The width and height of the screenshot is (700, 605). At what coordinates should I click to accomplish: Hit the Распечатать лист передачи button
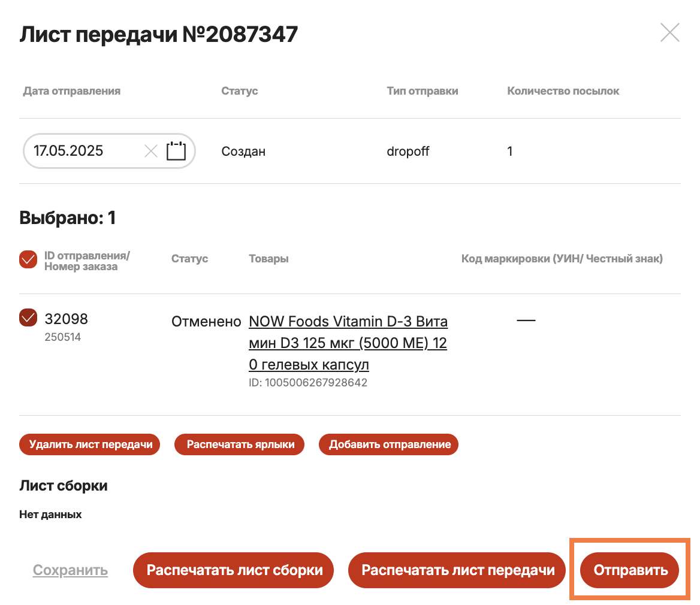(x=458, y=570)
